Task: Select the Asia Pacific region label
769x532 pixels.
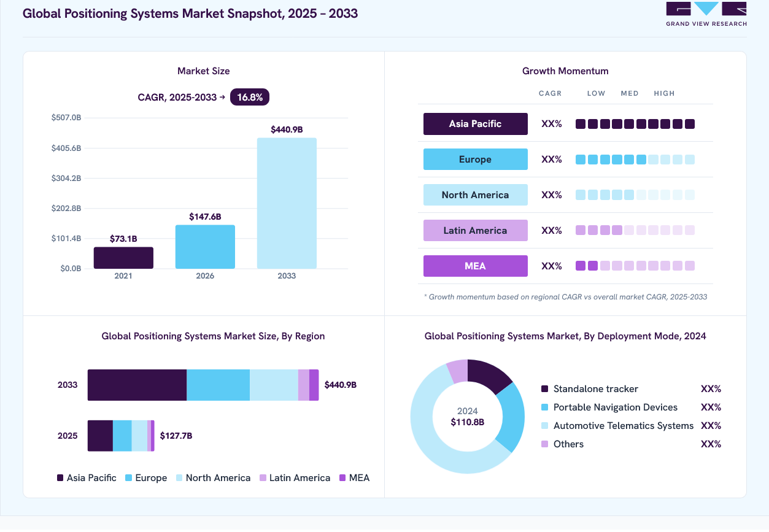Action: [x=476, y=124]
